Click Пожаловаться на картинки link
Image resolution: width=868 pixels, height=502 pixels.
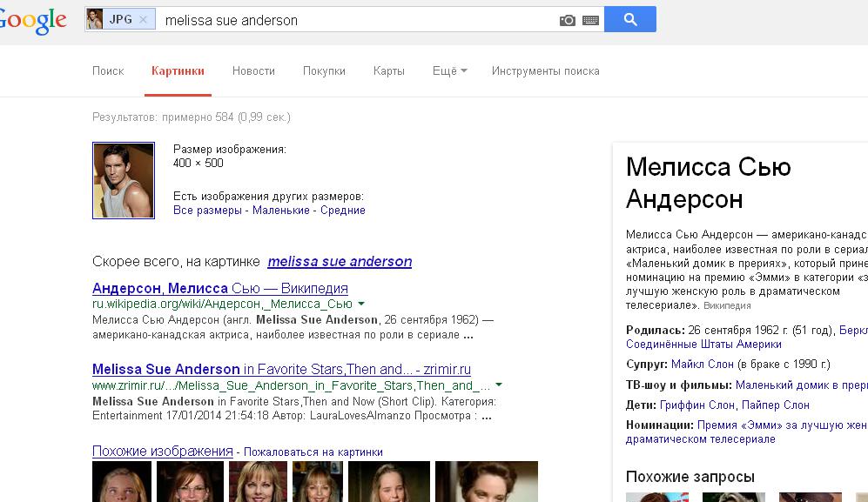pyautogui.click(x=313, y=452)
